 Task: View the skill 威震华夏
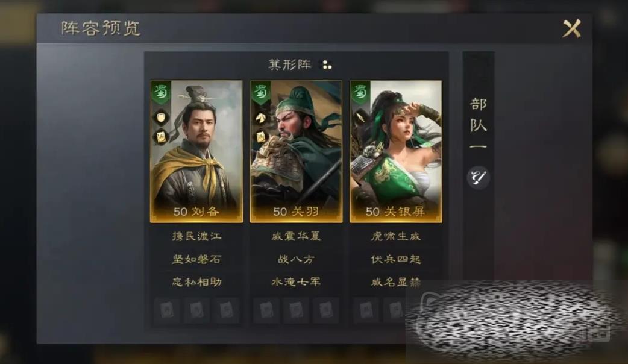[x=296, y=236]
